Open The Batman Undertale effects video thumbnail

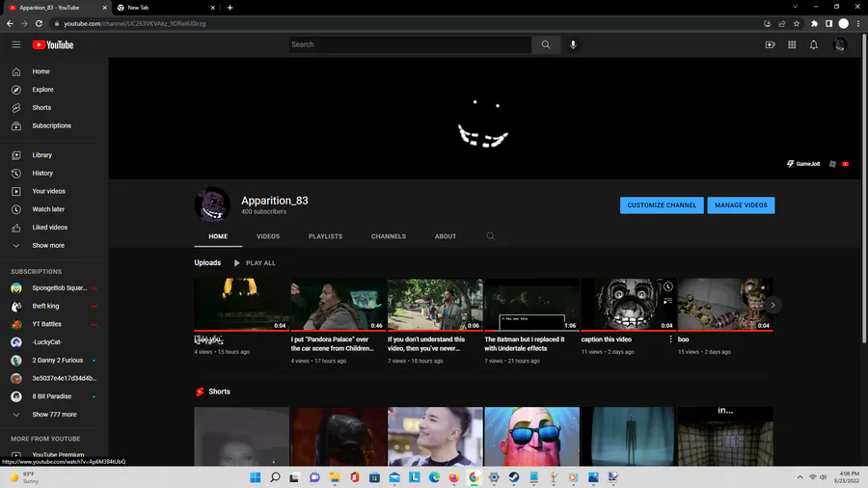[x=532, y=305]
